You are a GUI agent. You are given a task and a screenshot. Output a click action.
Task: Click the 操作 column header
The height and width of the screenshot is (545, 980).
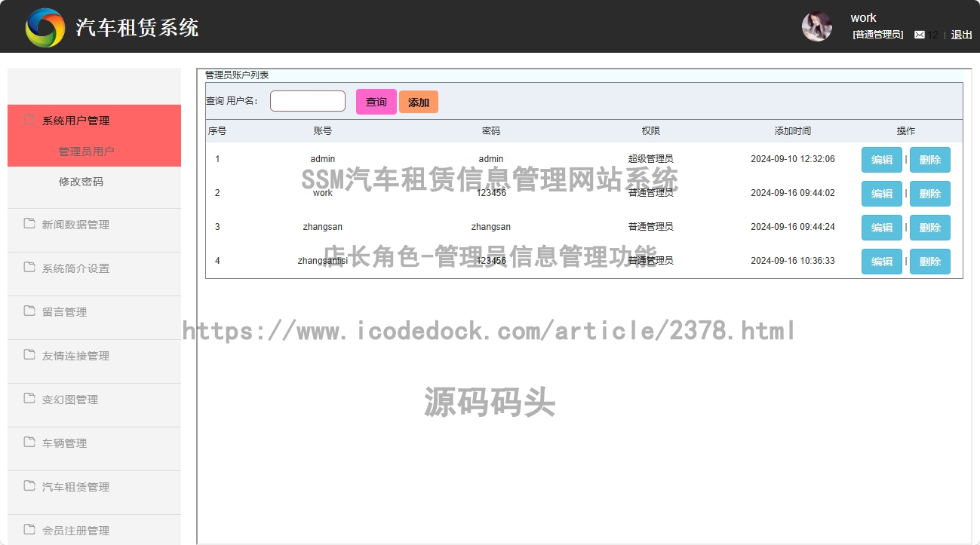(x=906, y=131)
